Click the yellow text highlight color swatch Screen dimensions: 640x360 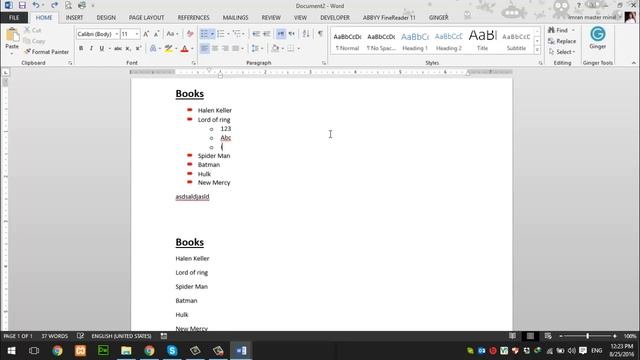169,49
